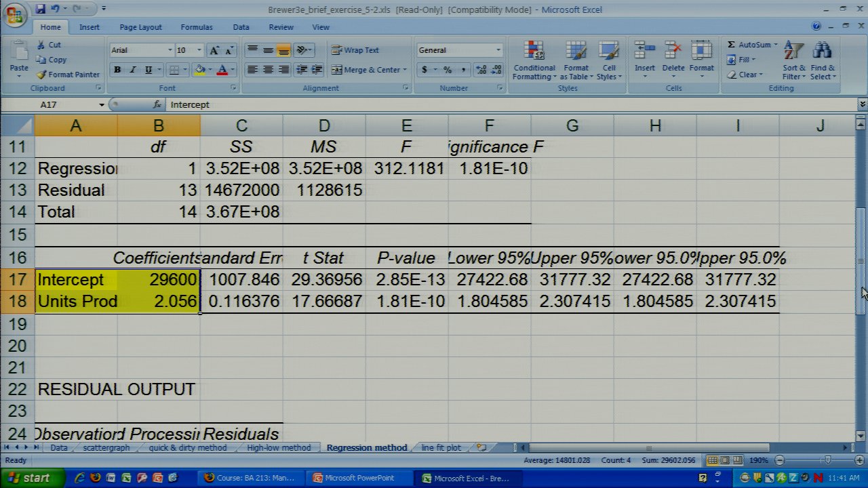
Task: Toggle bold formatting
Action: pos(117,70)
